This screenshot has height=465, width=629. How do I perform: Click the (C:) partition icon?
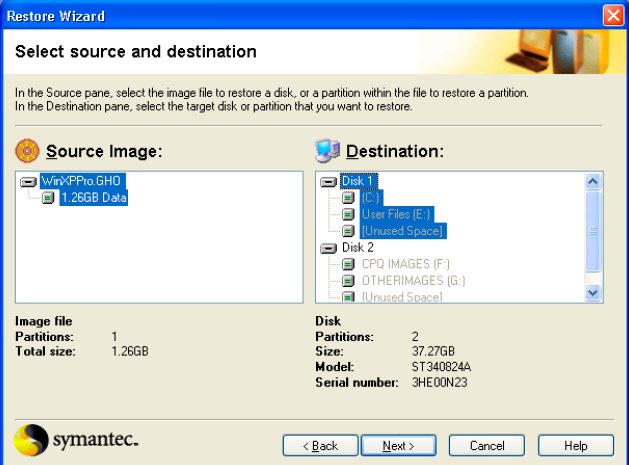[x=348, y=197]
